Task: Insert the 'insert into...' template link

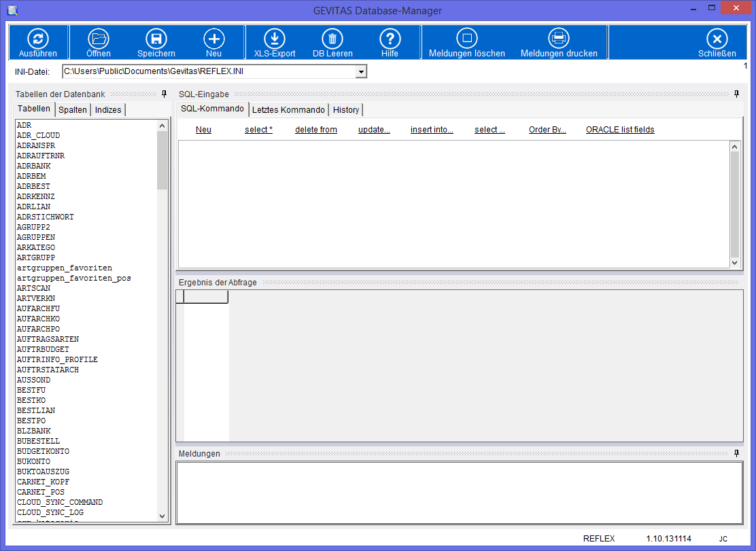Action: point(432,130)
